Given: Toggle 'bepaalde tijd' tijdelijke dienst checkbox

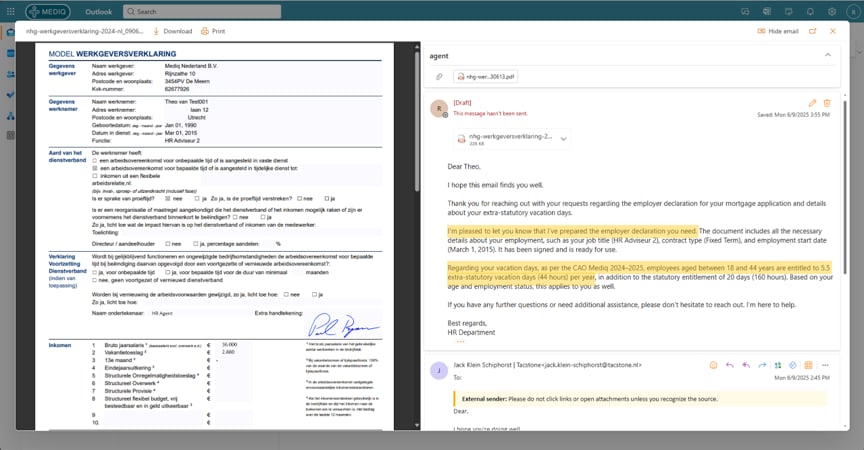Looking at the screenshot, I should [95, 168].
